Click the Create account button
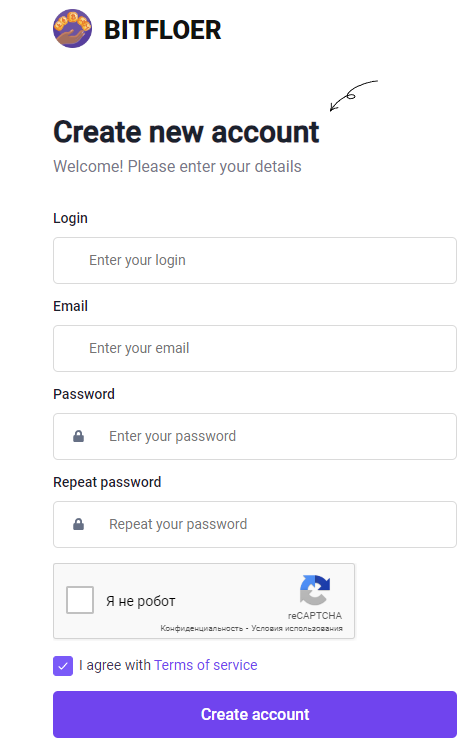This screenshot has width=475, height=754. pos(255,715)
